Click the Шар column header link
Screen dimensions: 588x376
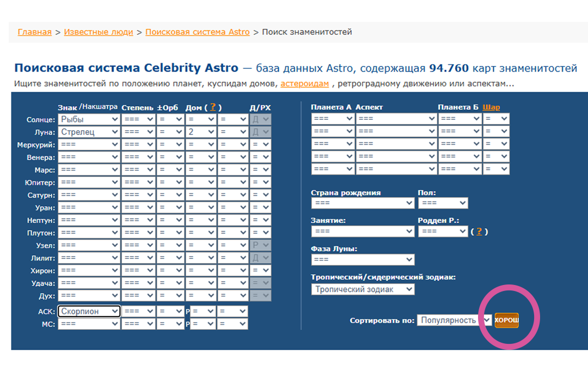click(491, 107)
